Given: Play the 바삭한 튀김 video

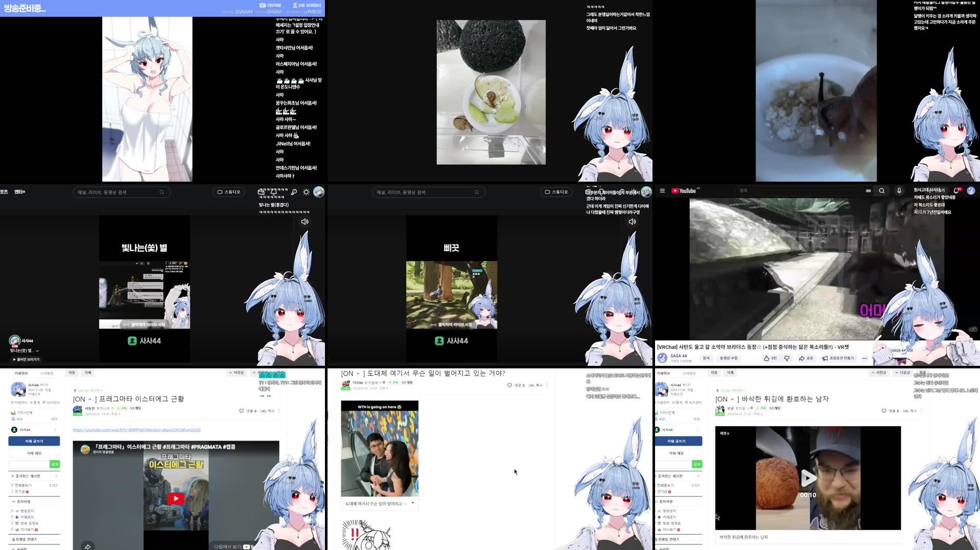Looking at the screenshot, I should point(808,478).
